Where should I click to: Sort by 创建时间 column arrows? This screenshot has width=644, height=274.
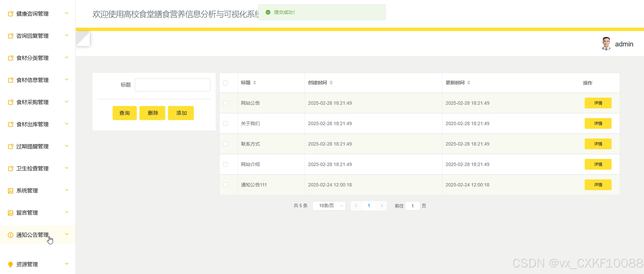tap(331, 83)
